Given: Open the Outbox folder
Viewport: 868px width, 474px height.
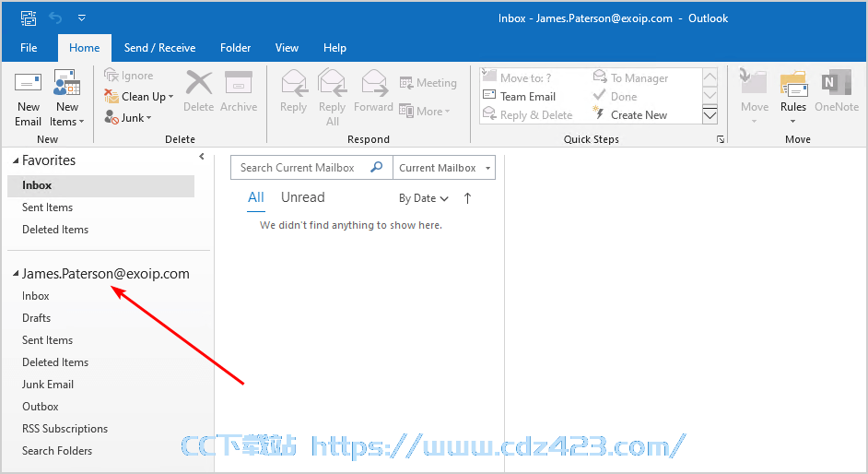Looking at the screenshot, I should tap(41, 407).
